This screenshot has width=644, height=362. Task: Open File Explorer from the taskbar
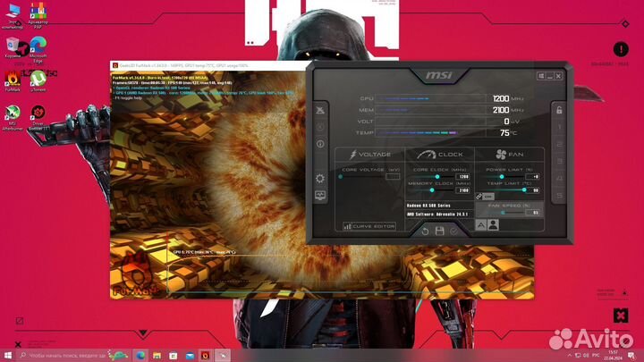pos(157,356)
